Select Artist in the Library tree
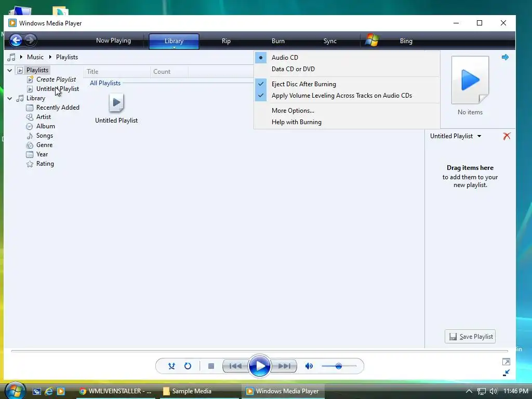Image resolution: width=532 pixels, height=399 pixels. [x=44, y=117]
